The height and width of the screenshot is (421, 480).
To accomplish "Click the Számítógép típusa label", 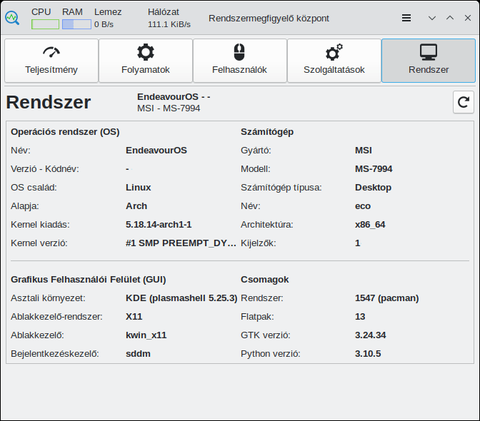I will pos(281,188).
